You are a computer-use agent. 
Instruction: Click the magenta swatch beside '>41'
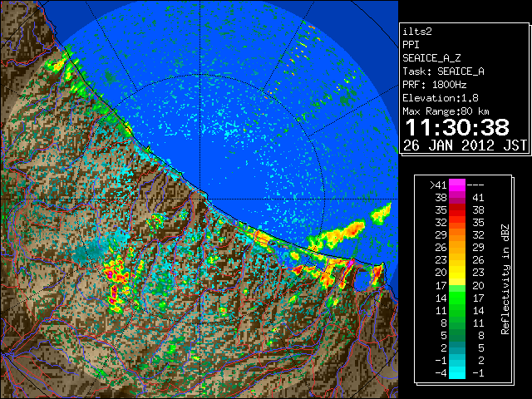(x=457, y=185)
